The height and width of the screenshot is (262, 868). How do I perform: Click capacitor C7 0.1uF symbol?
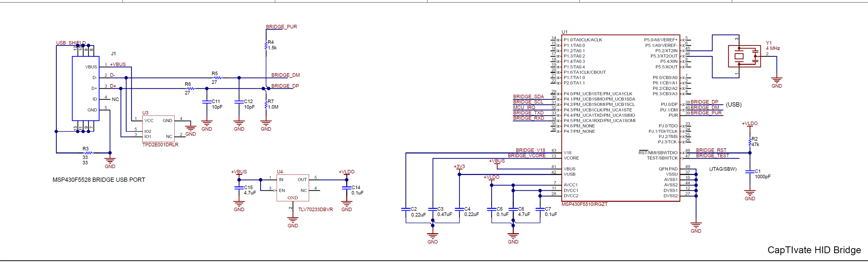pyautogui.click(x=540, y=209)
